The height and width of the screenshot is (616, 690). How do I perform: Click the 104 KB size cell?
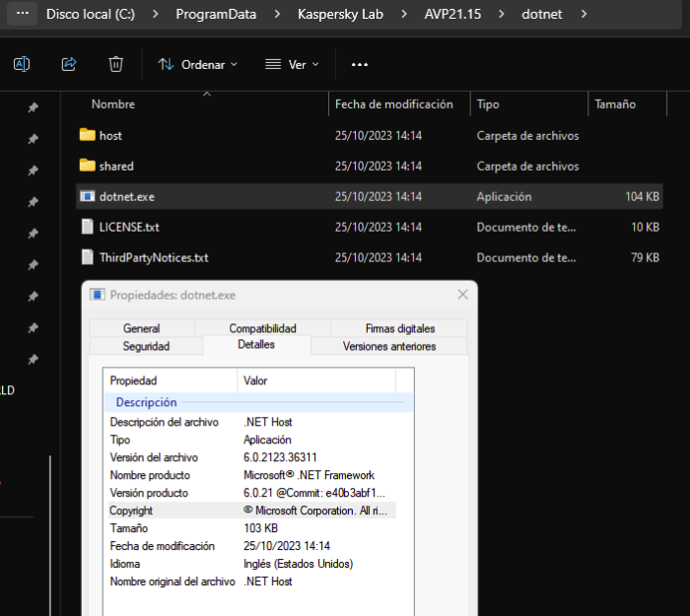click(x=642, y=197)
